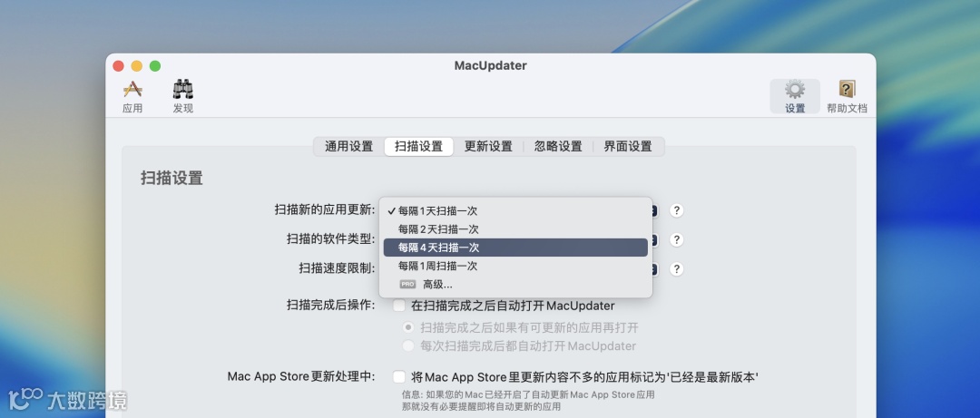This screenshot has width=980, height=418.
Task: Open the 帮助文档 book icon
Action: 847,95
